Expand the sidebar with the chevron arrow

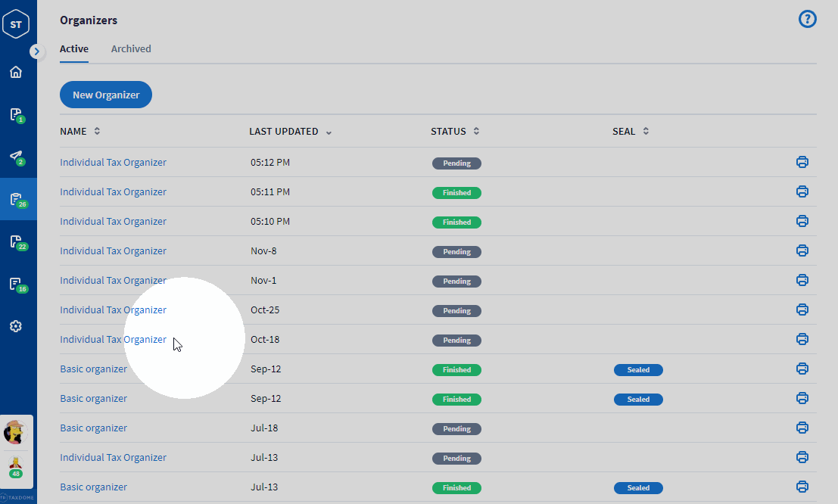(36, 51)
